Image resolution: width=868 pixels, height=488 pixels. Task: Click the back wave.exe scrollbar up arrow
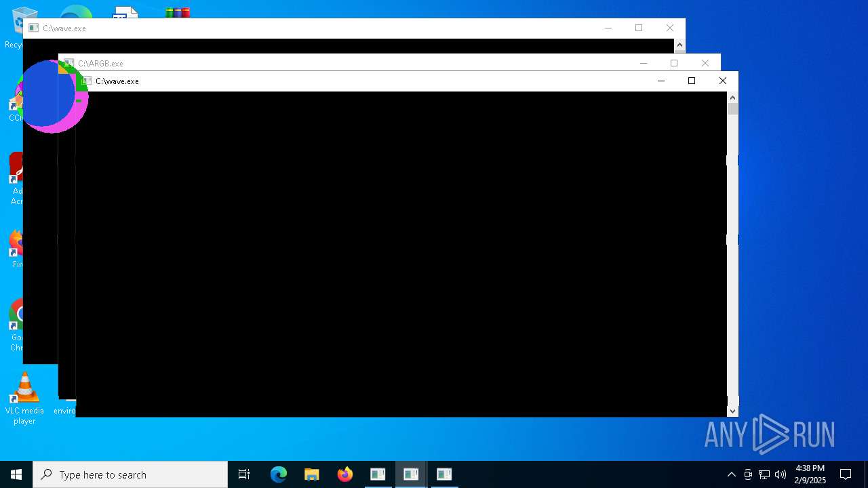(679, 45)
